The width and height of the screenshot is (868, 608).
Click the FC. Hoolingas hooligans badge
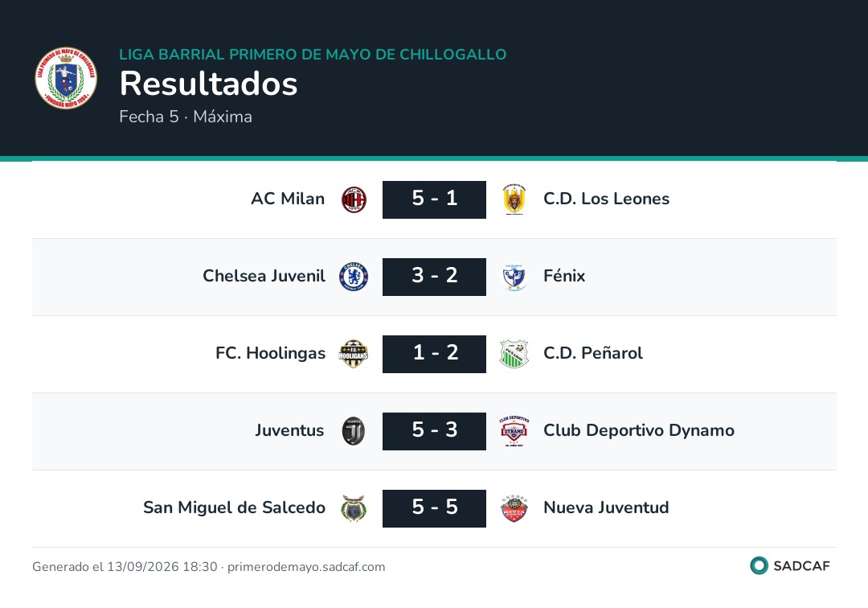point(354,354)
